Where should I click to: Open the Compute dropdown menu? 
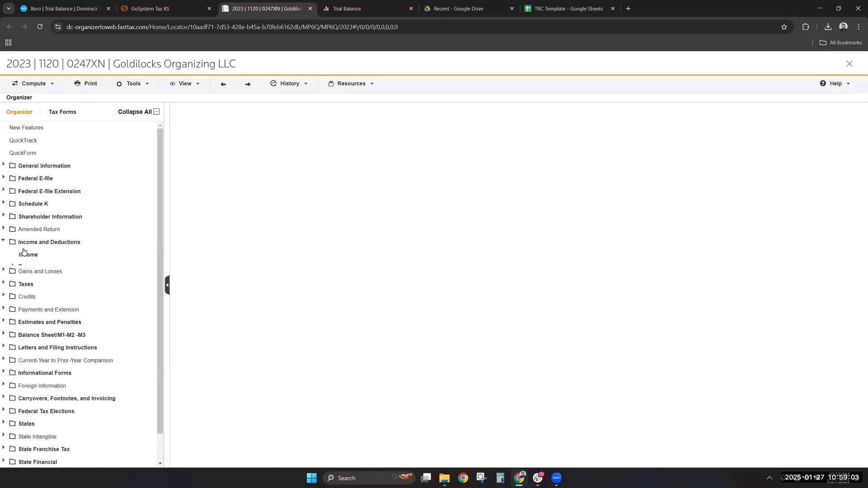tap(33, 84)
